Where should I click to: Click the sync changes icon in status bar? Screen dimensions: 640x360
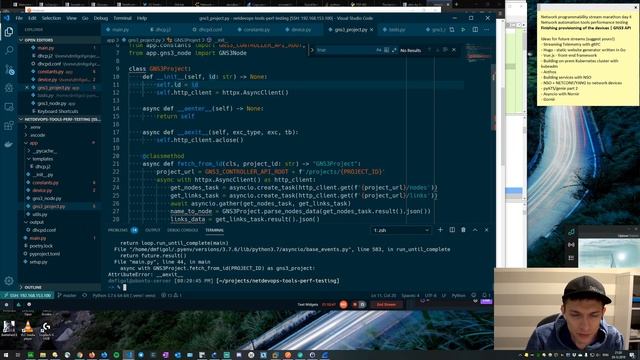84,295
